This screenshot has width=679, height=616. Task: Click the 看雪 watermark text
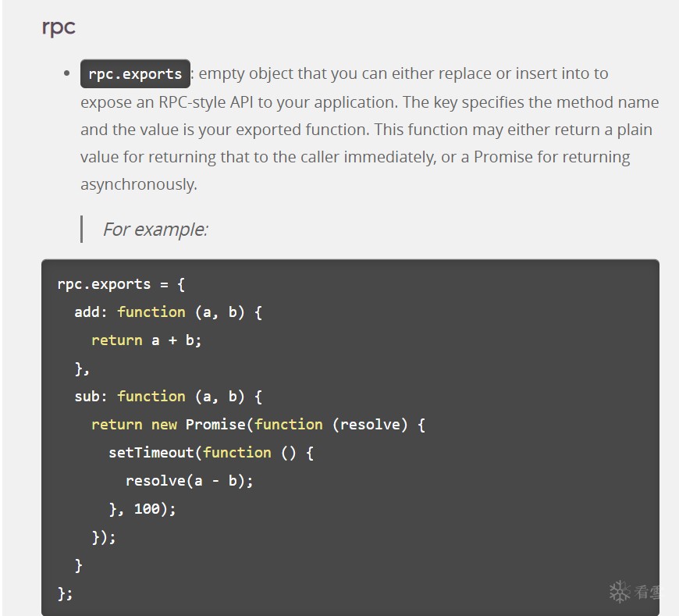tap(647, 592)
